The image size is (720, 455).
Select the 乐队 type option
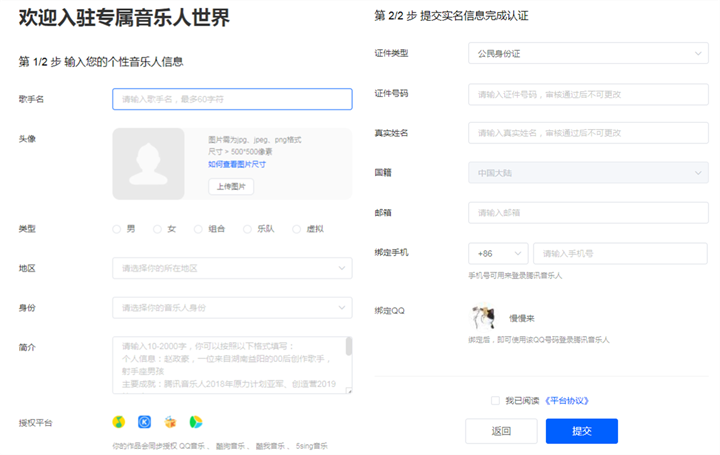[247, 229]
